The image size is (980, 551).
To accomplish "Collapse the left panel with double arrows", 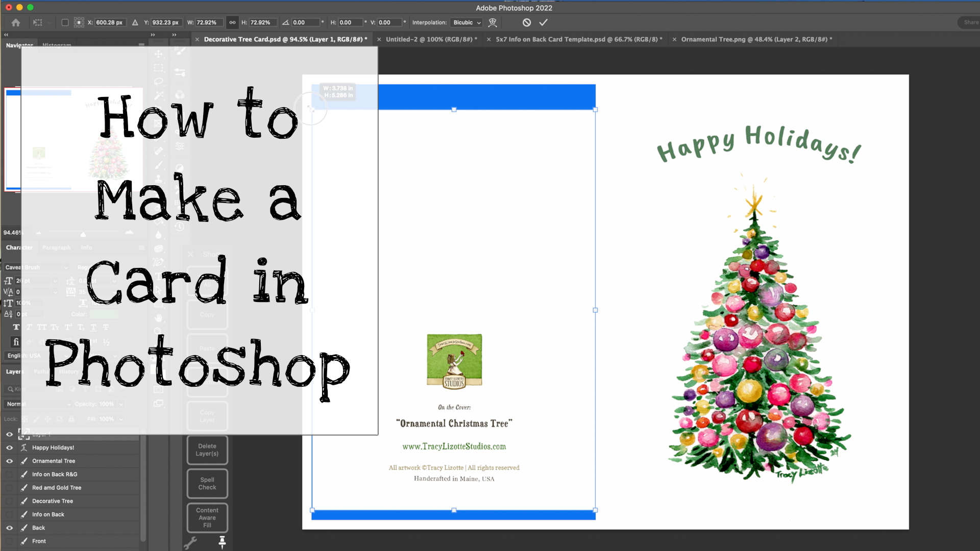I will coord(6,35).
